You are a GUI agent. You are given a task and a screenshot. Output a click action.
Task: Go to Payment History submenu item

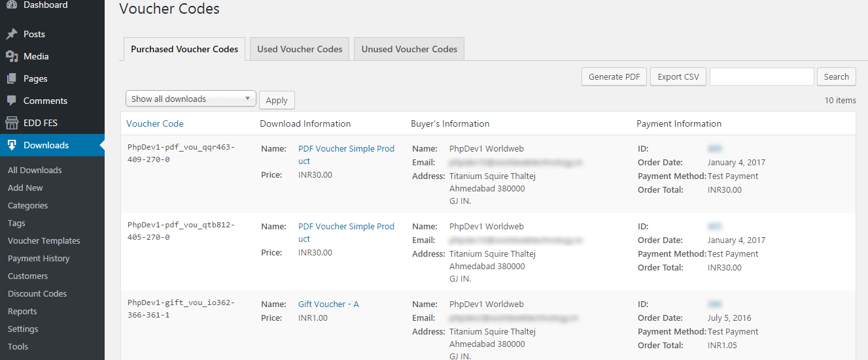(x=39, y=258)
